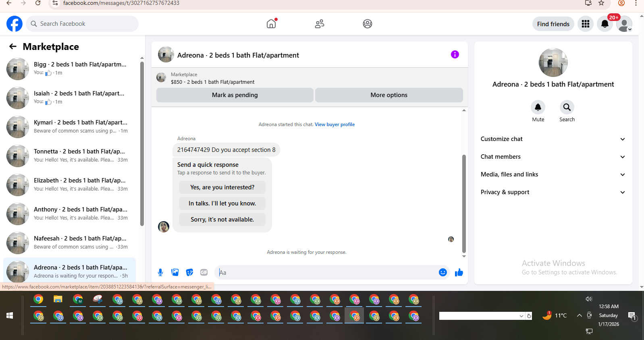Open the Elizabeth conversation
644x340 pixels.
point(70,185)
